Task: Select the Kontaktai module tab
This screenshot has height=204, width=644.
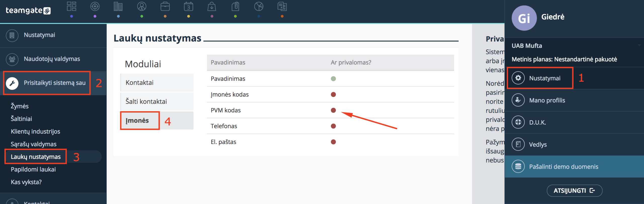Action: [157, 82]
